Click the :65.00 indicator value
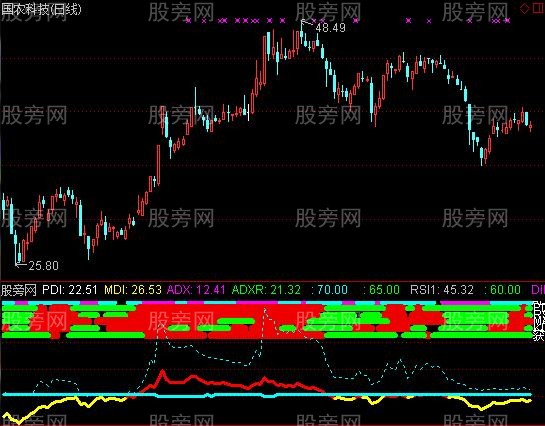Image resolution: width=545 pixels, height=426 pixels. click(381, 289)
